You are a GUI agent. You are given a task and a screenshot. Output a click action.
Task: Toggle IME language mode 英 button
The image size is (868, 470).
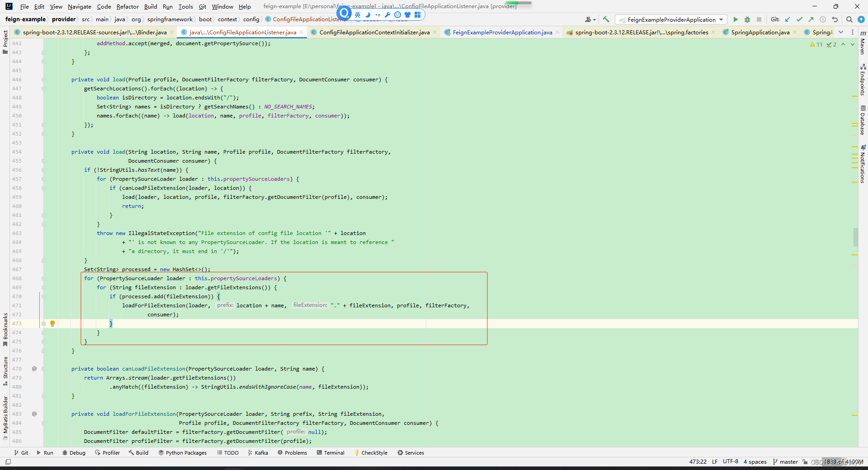click(358, 15)
